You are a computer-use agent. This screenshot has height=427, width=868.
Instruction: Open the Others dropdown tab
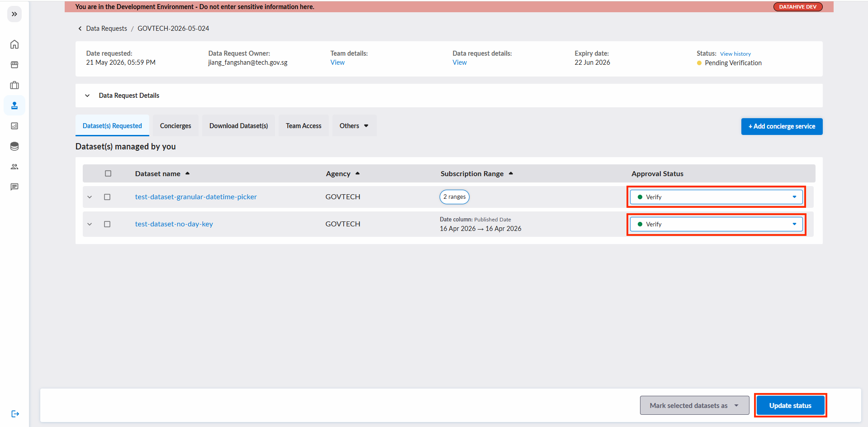[x=354, y=126]
